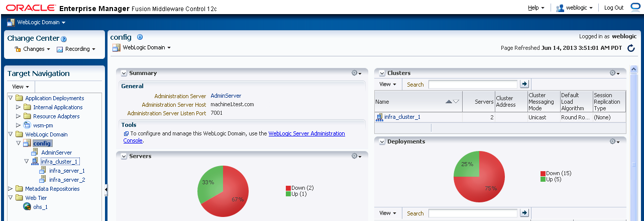The height and width of the screenshot is (221, 644).
Task: Click the external link icon in Tools section
Action: (x=126, y=134)
